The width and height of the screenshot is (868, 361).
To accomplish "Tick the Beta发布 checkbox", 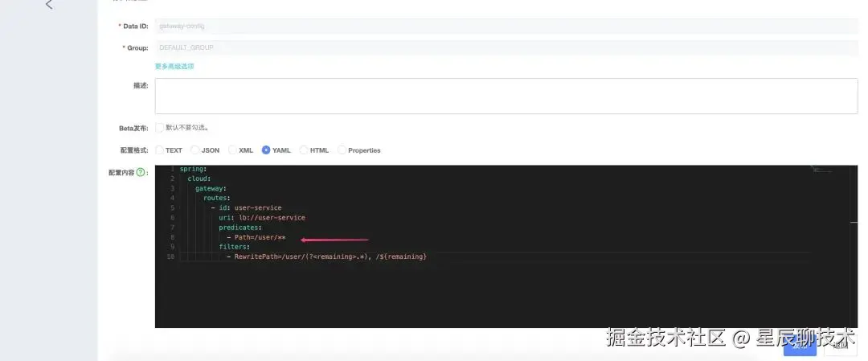I will point(159,127).
